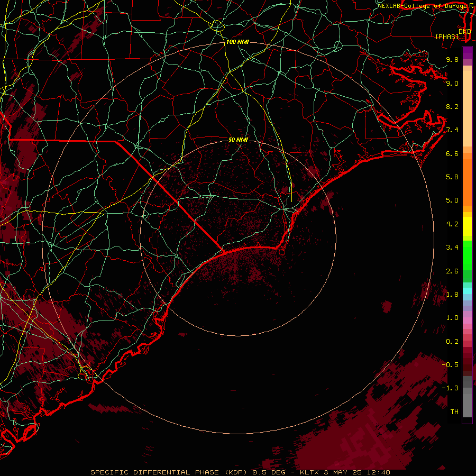Click the "100 NMI" range ring label
This screenshot has height=476, width=476.
pyautogui.click(x=237, y=42)
